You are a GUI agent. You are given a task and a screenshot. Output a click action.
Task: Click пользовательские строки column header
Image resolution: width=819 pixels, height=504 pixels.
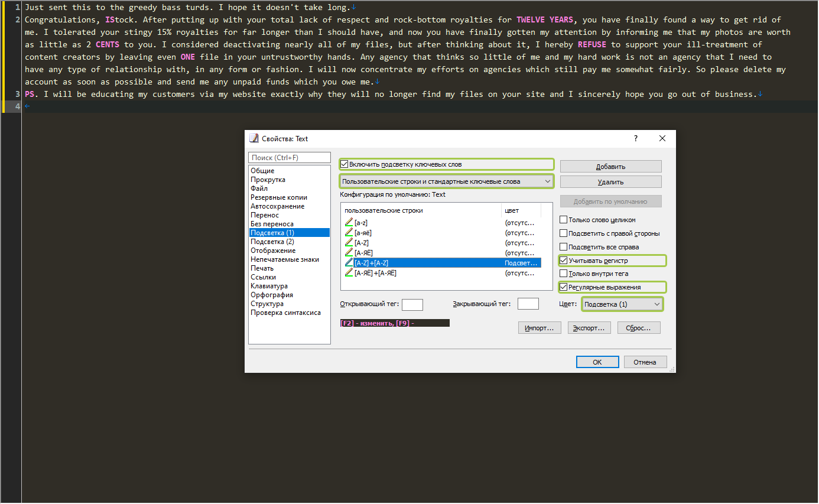(421, 210)
